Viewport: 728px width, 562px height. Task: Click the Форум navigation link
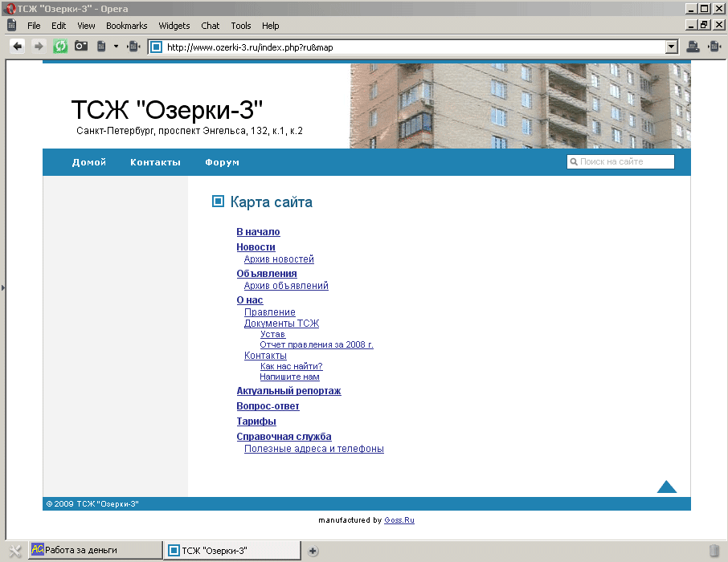223,162
